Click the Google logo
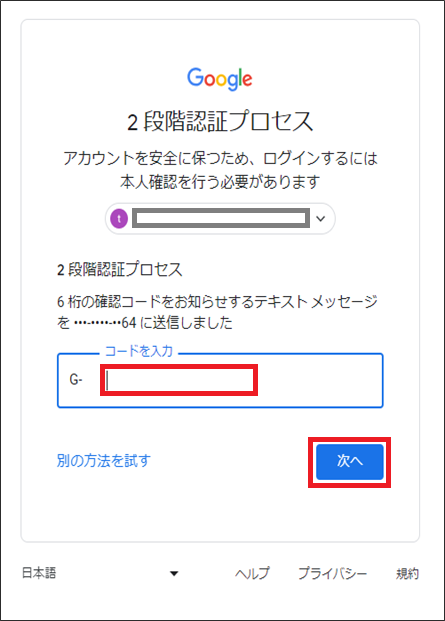445x621 pixels. (x=220, y=79)
